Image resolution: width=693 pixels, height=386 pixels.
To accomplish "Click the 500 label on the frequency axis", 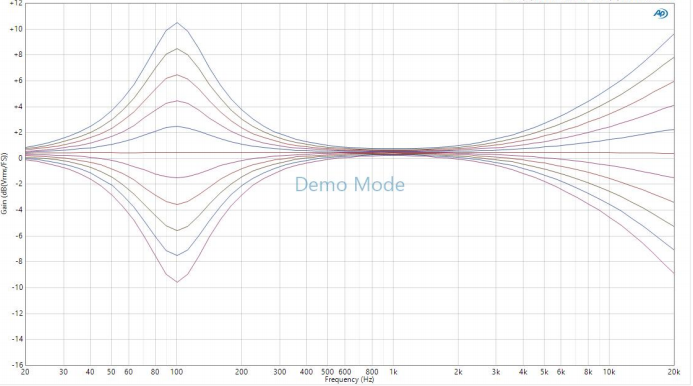I will pos(327,372).
